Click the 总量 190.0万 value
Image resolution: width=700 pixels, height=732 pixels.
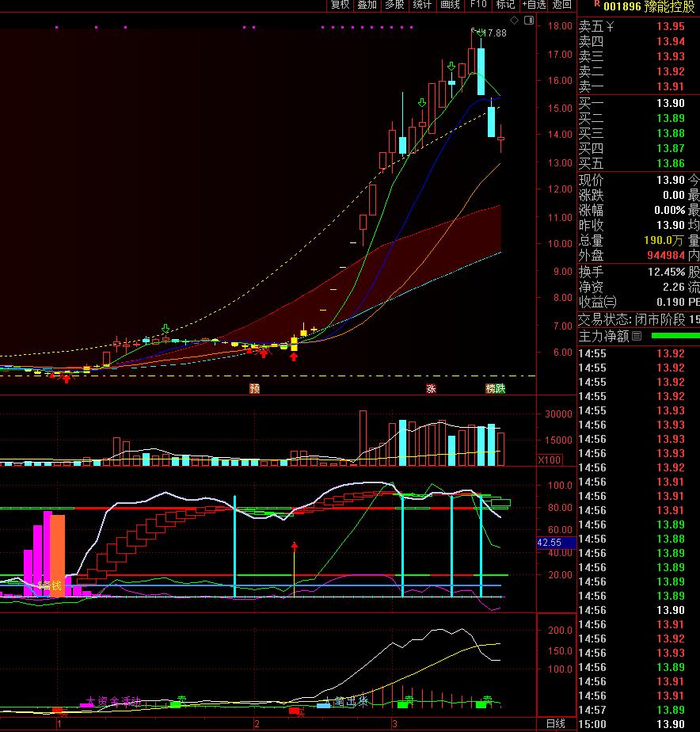click(663, 240)
